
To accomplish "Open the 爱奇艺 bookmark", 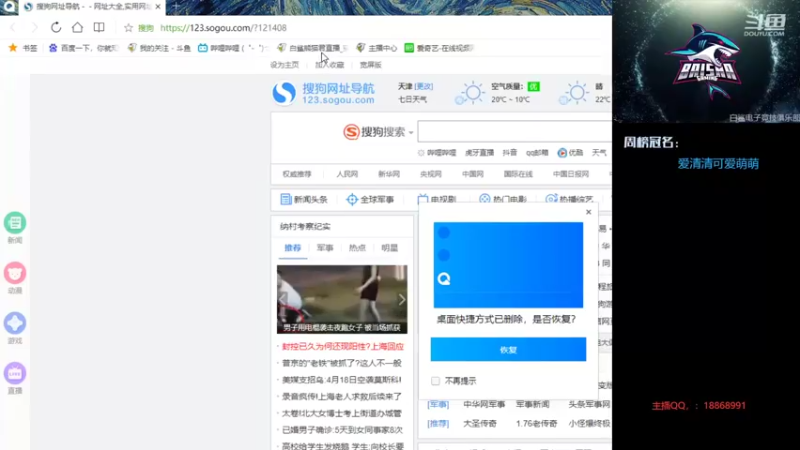I will [439, 48].
